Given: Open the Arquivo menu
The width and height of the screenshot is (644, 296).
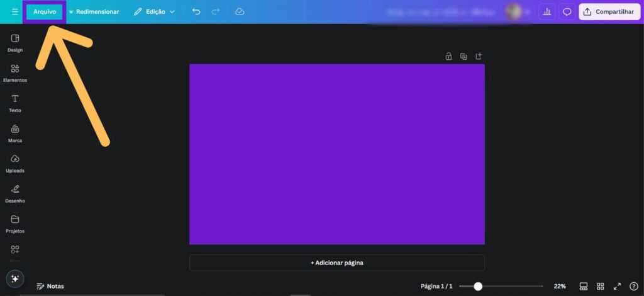Looking at the screenshot, I should 45,11.
